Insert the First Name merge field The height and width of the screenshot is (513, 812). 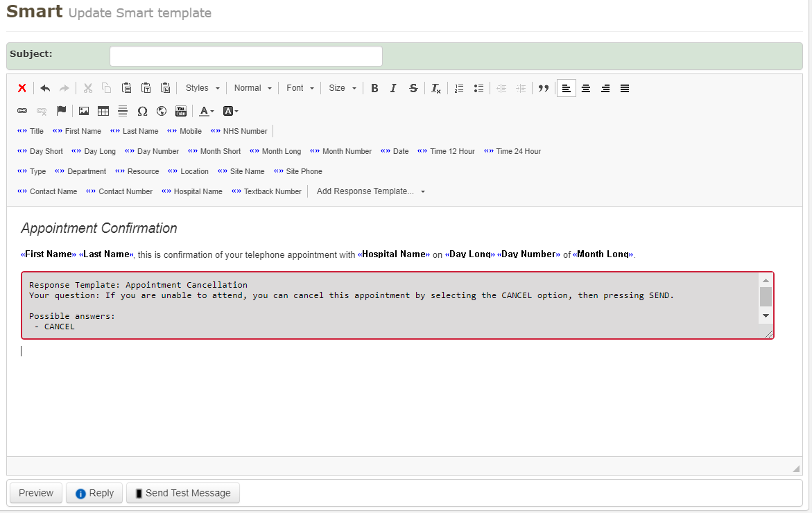click(x=77, y=131)
